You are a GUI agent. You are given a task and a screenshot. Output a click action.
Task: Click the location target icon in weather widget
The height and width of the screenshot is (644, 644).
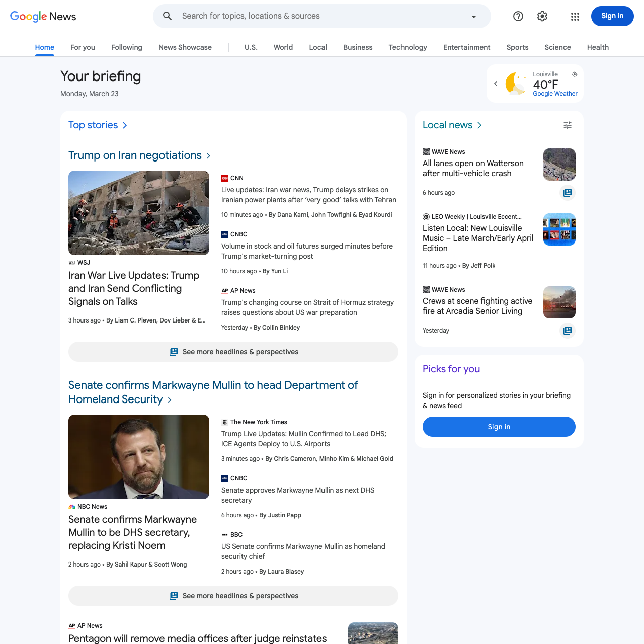(x=575, y=74)
